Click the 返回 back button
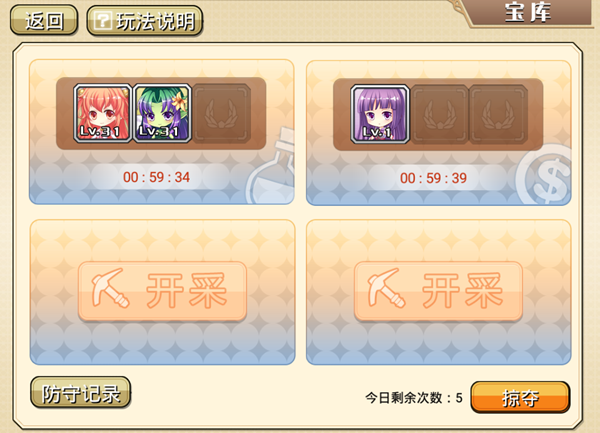Screen dimensions: 600x433 tap(44, 20)
